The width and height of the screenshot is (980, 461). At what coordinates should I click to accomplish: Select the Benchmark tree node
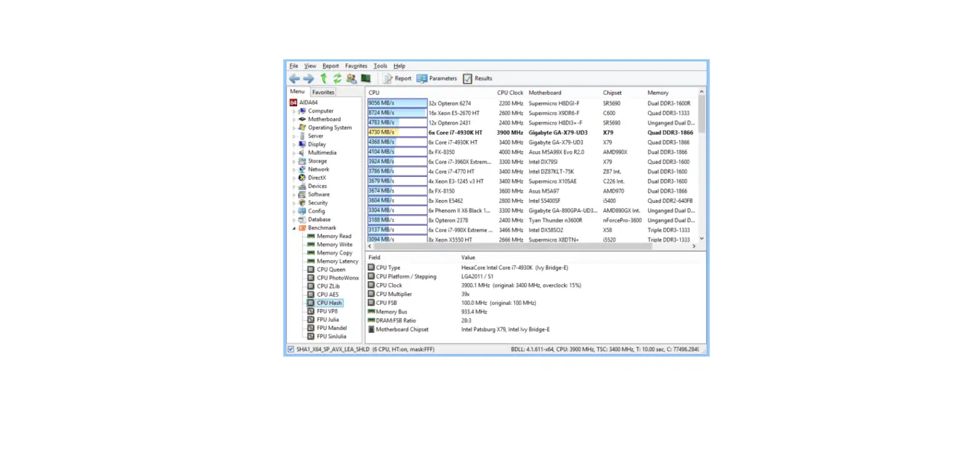coord(322,228)
